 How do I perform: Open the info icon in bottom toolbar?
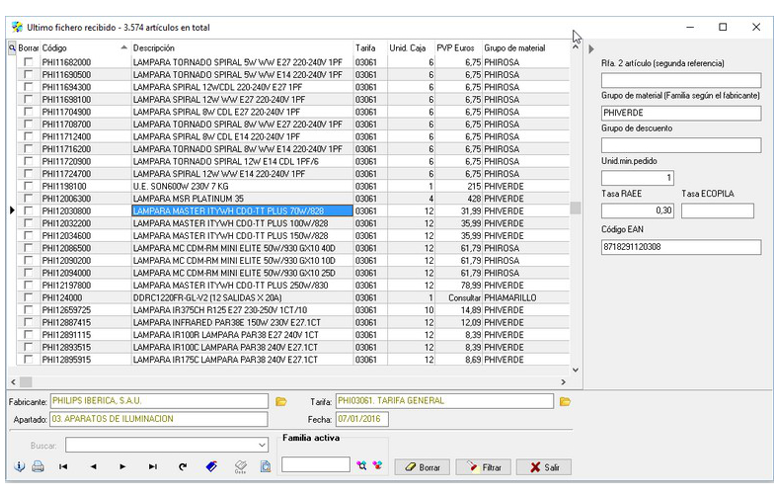coord(19,467)
